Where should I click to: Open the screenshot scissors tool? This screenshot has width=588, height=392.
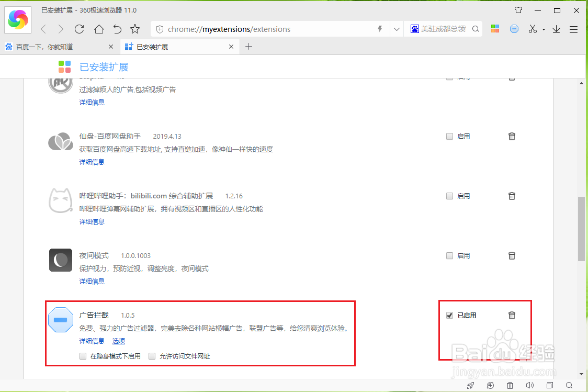pos(534,29)
